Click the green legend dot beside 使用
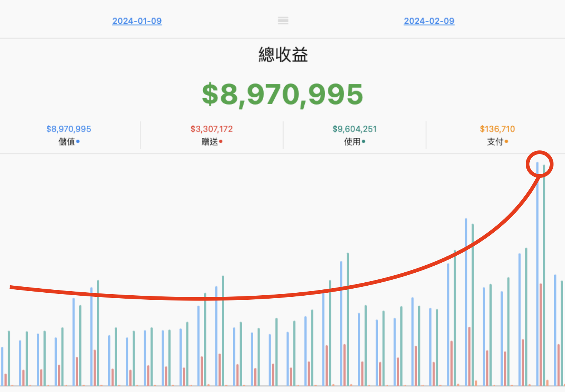Screen dimensions: 565x392 coord(363,141)
